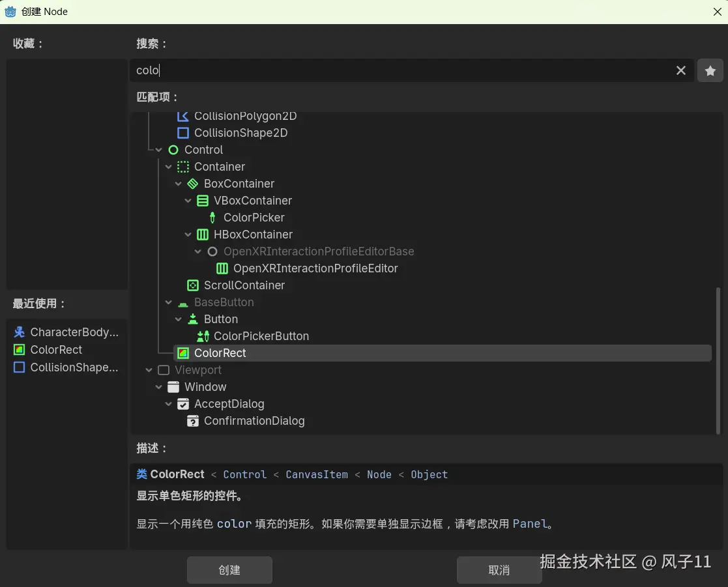
Task: Click the ColorRect icon in match list
Action: tap(183, 353)
